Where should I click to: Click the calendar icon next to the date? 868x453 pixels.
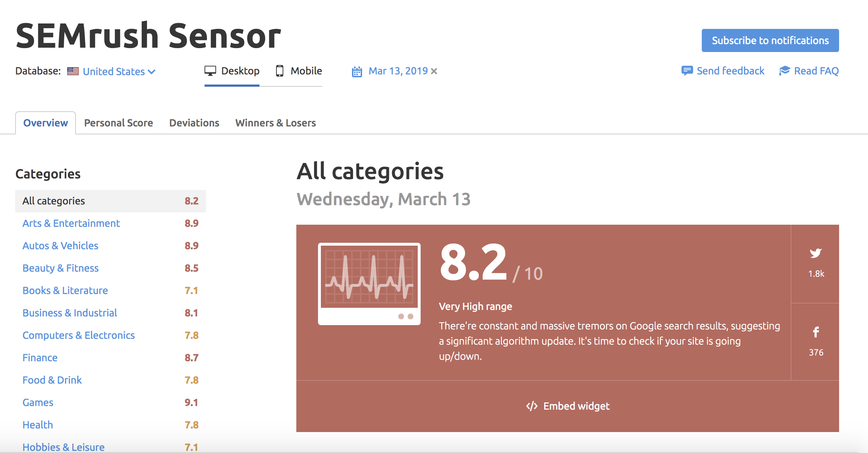[x=357, y=72]
